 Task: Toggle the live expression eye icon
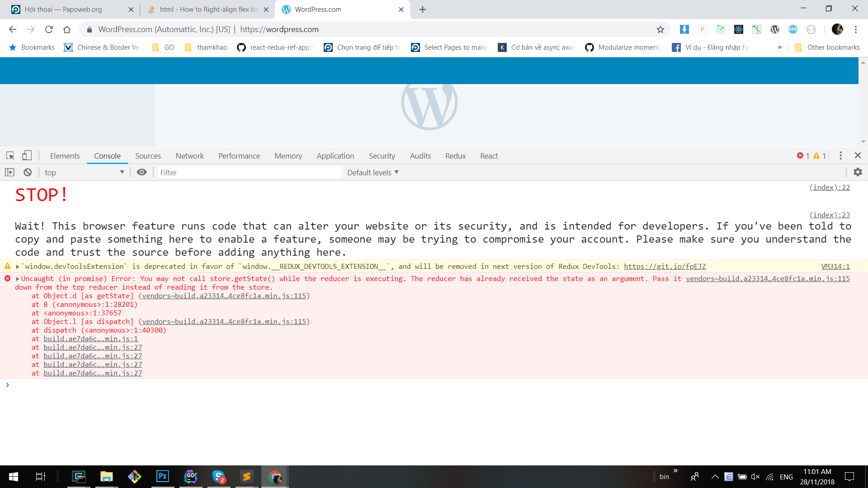[142, 172]
